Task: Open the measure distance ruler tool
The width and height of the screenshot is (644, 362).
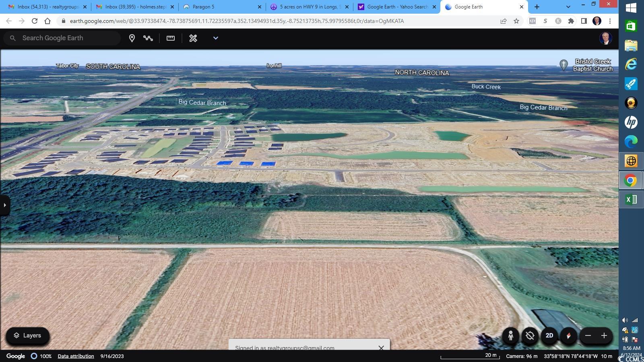Action: click(171, 38)
